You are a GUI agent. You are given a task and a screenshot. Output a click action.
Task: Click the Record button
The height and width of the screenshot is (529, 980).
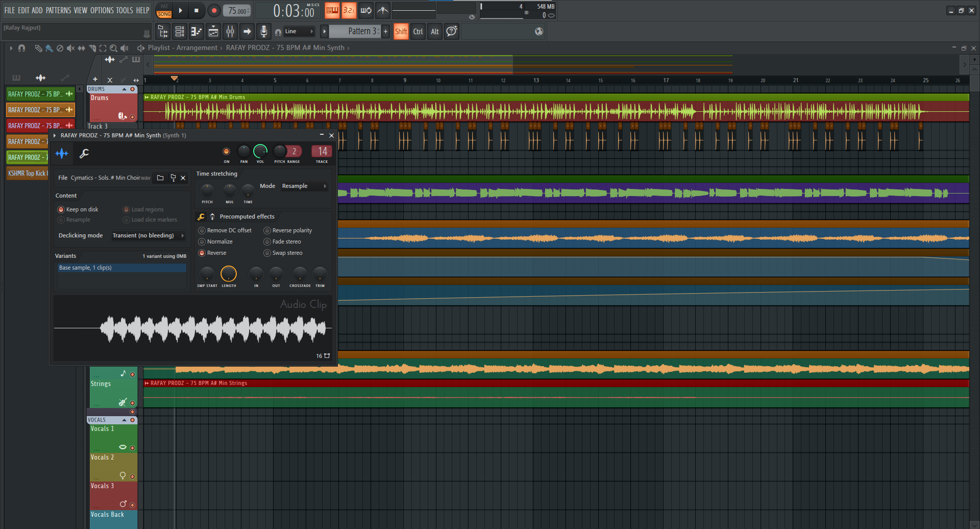click(x=214, y=10)
